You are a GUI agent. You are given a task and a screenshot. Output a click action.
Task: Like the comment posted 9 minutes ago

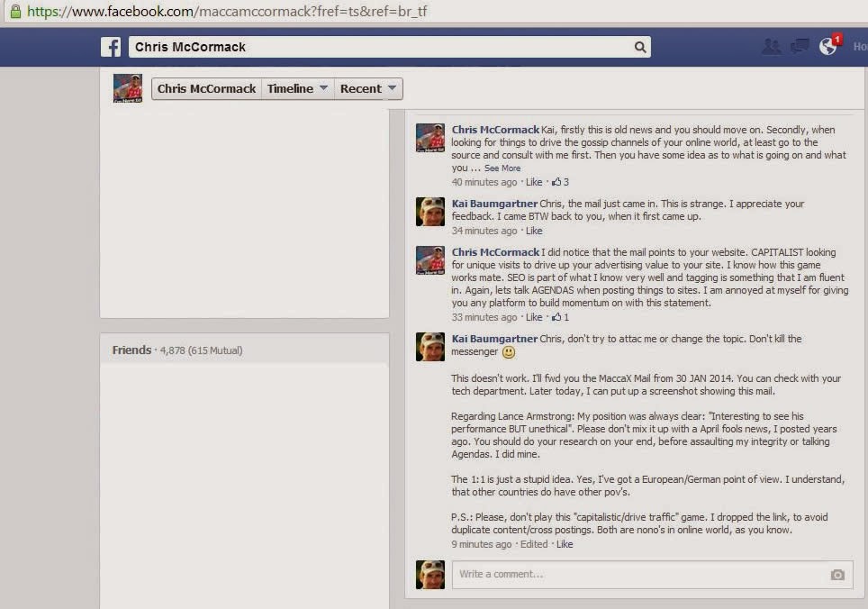coord(565,544)
